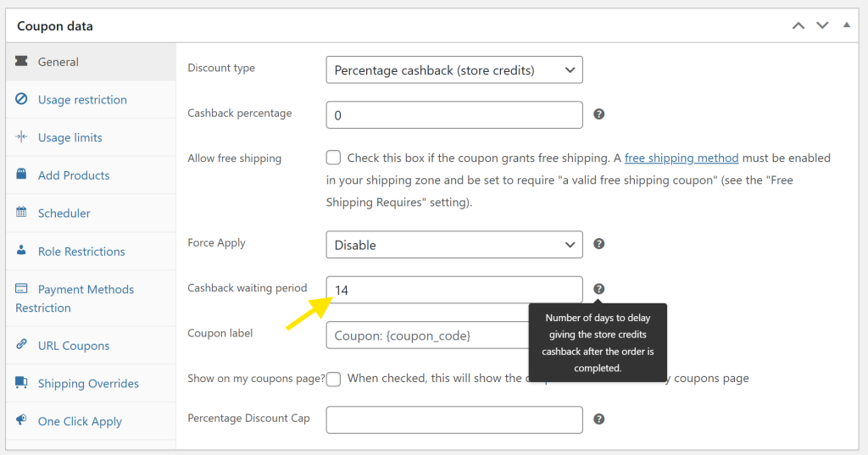Click the Usage limits icon
Screen dimensions: 868x455
pos(21,136)
